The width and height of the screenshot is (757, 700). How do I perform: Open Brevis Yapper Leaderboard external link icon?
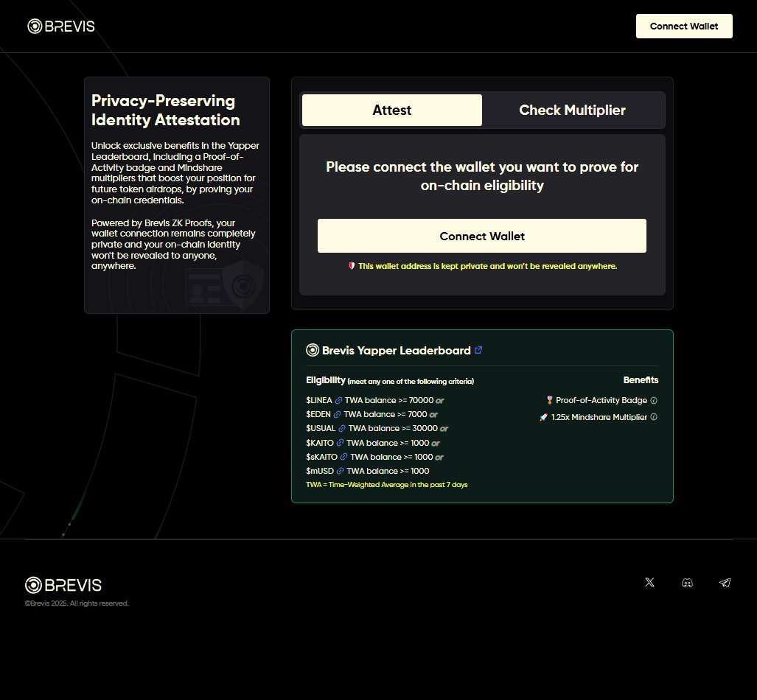click(x=478, y=350)
